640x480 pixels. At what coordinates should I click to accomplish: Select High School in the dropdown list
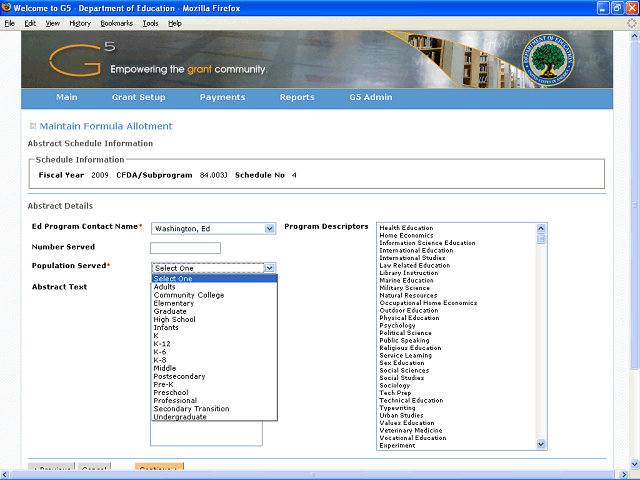(174, 319)
